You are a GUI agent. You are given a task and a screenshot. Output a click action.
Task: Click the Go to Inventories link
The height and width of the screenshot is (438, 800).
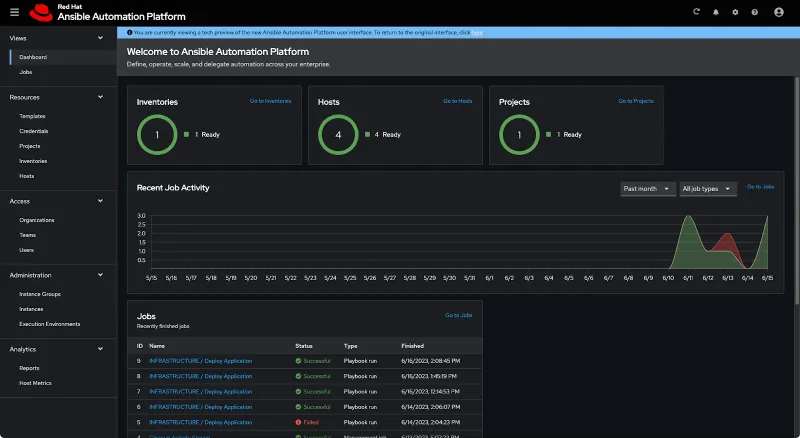tap(270, 101)
